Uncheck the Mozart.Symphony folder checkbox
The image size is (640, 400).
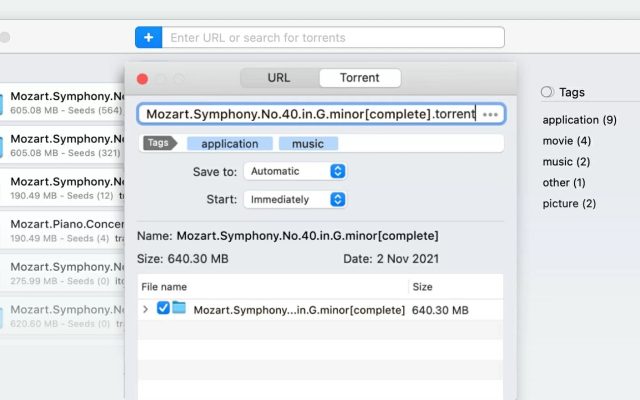[163, 308]
